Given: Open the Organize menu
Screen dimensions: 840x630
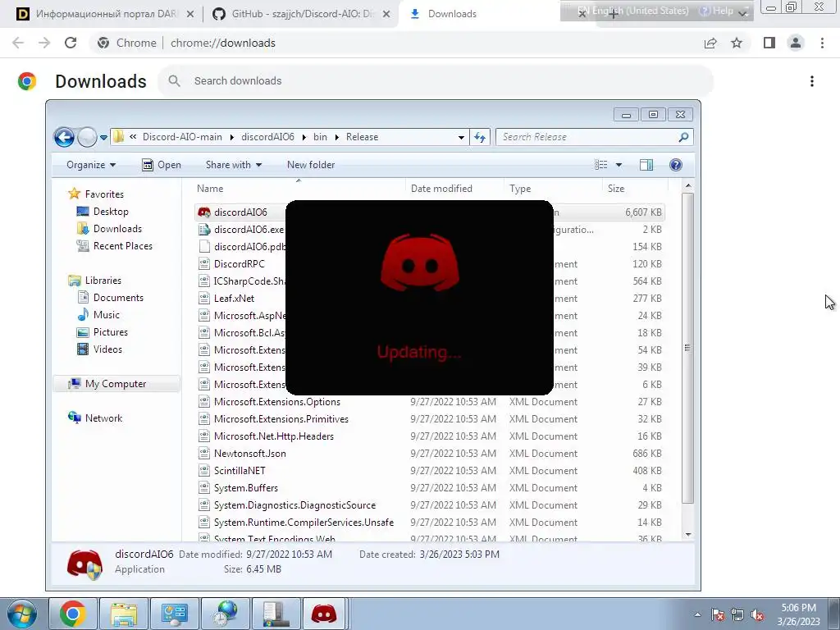Looking at the screenshot, I should point(90,165).
